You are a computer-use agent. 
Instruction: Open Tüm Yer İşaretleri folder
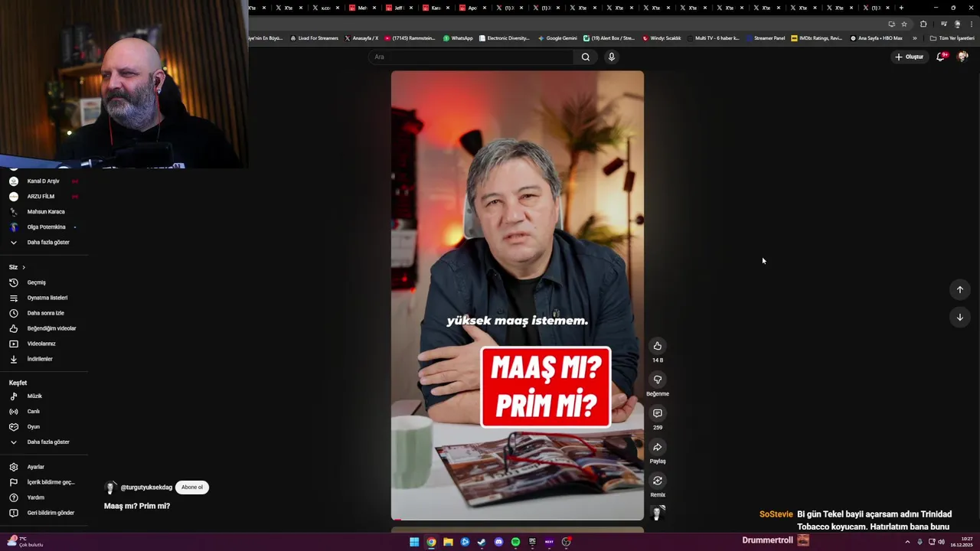pyautogui.click(x=952, y=37)
